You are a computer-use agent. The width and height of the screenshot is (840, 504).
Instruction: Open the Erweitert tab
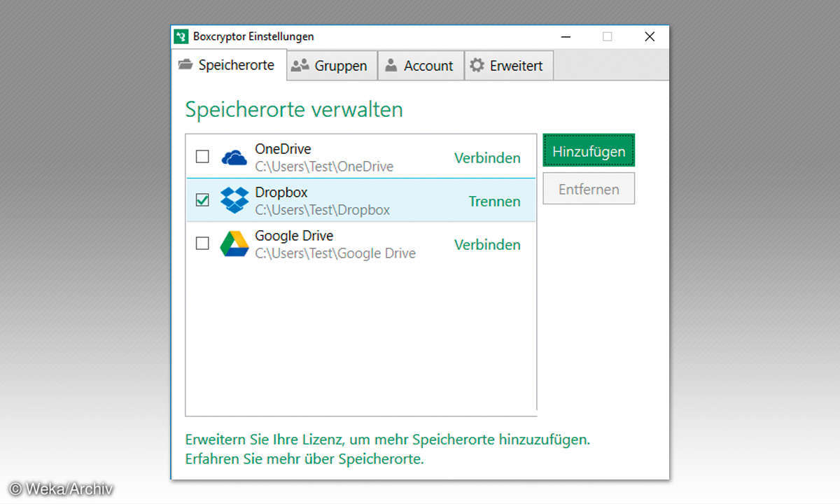pos(509,66)
